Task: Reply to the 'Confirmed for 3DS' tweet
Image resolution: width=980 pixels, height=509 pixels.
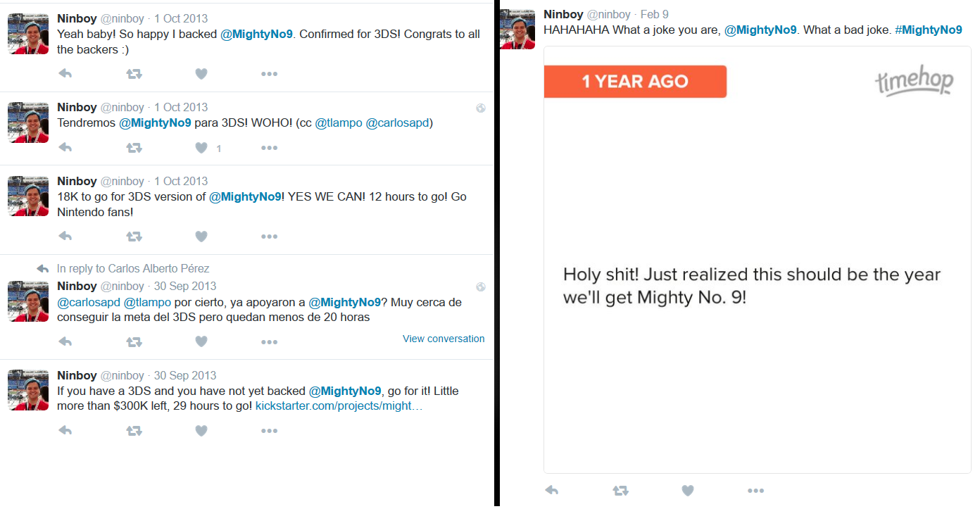Action: pos(65,73)
